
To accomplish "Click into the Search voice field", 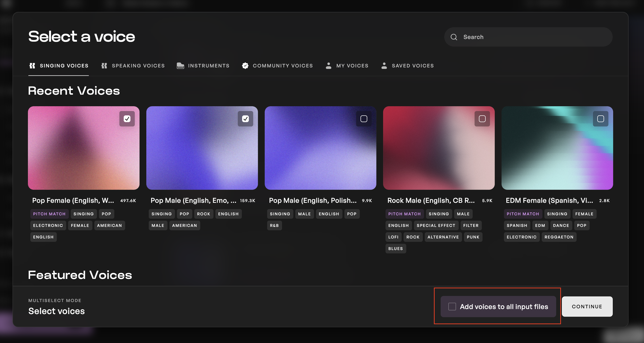I will tap(528, 37).
